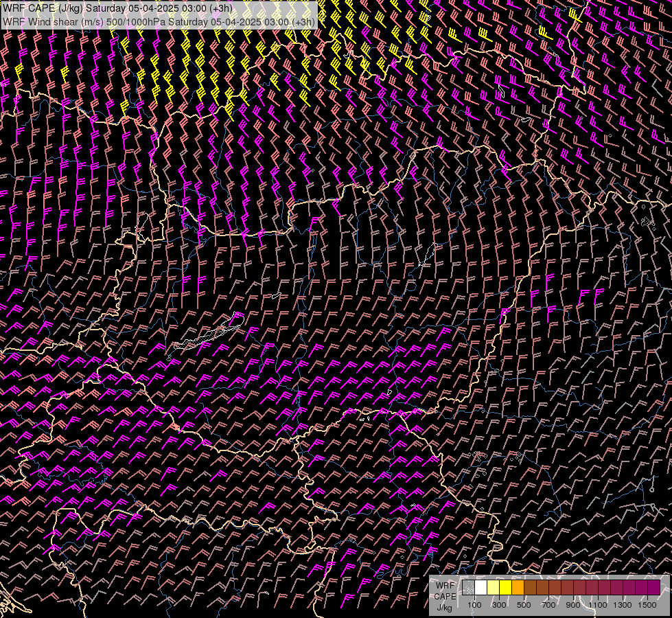Click the legend value 100

(x=474, y=605)
